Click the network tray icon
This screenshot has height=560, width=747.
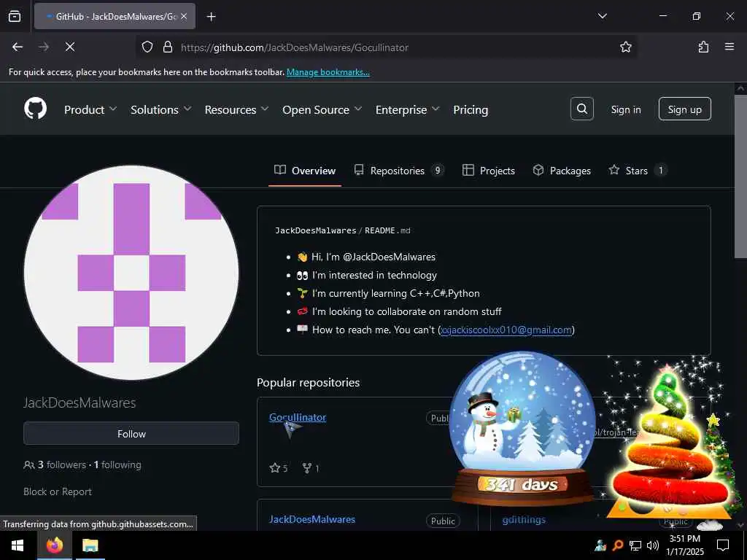pyautogui.click(x=635, y=545)
